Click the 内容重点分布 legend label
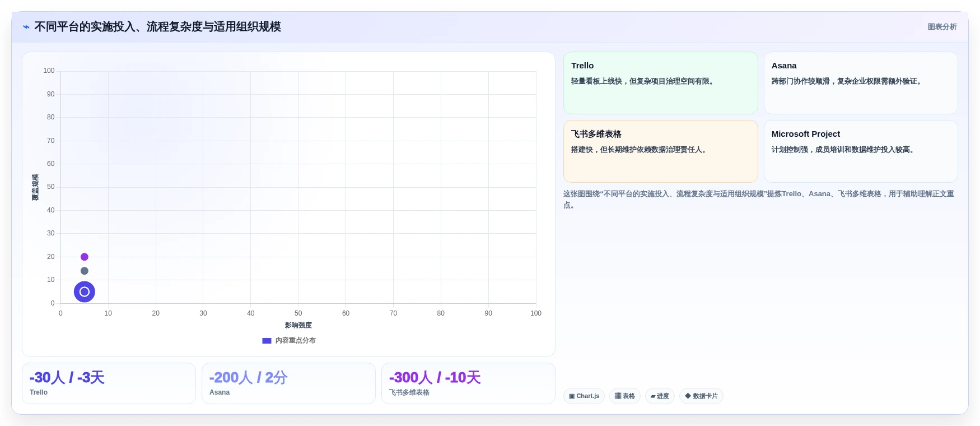The image size is (980, 426). (x=295, y=341)
